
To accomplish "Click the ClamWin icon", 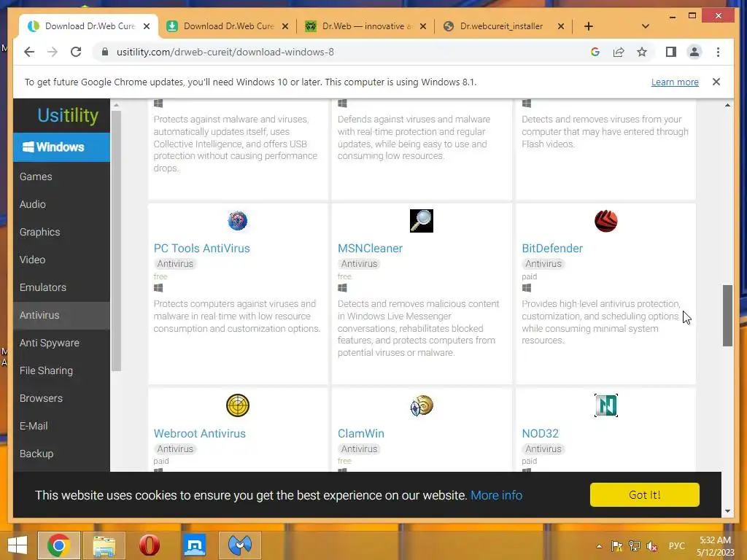I will click(x=422, y=405).
